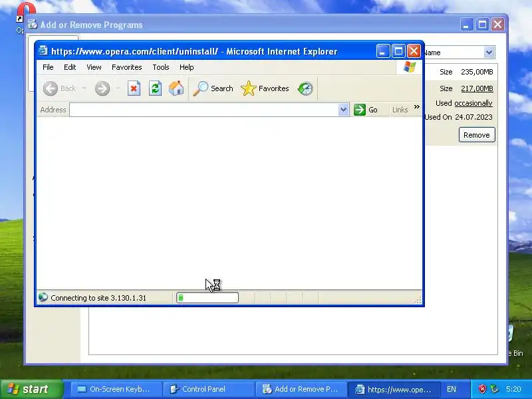Click the network connection tray icon
Viewport: 532px width, 399px height.
[494, 389]
